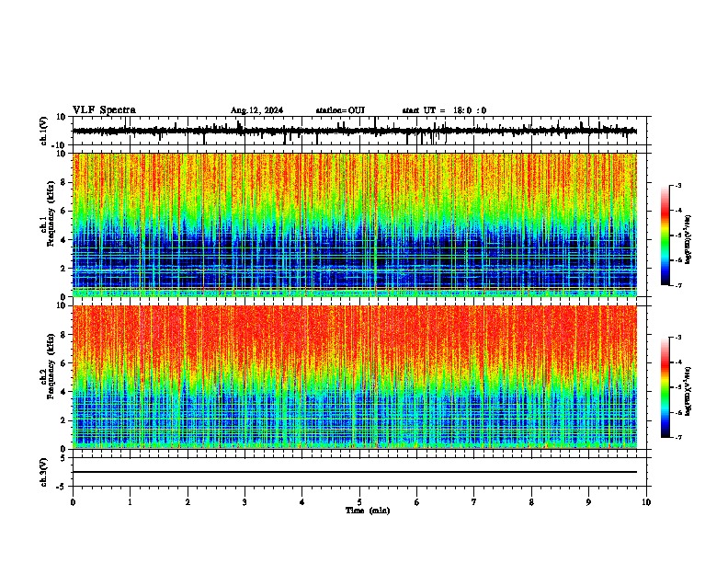Click the time axis tick label '7'

pyautogui.click(x=474, y=502)
